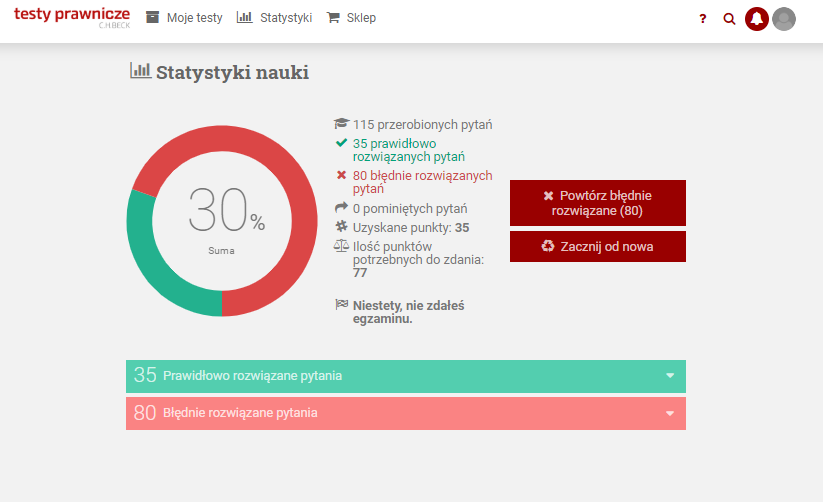Open help via the question mark icon
Screen dimensions: 823x502
[x=703, y=19]
